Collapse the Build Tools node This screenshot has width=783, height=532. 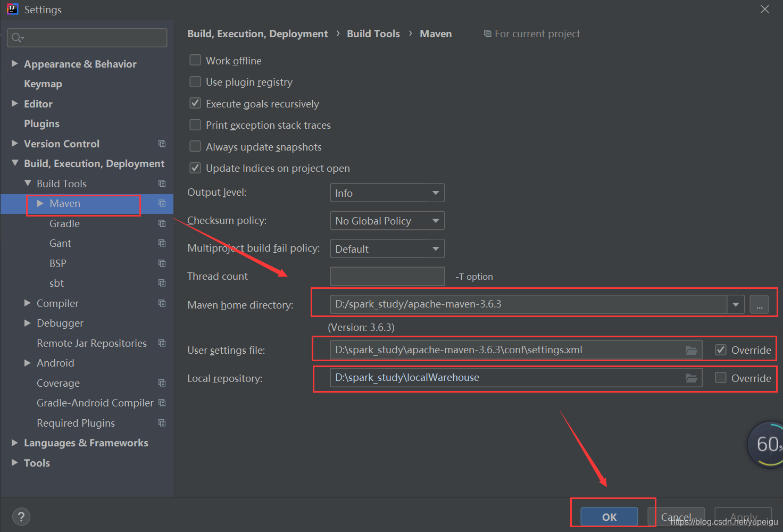(28, 184)
